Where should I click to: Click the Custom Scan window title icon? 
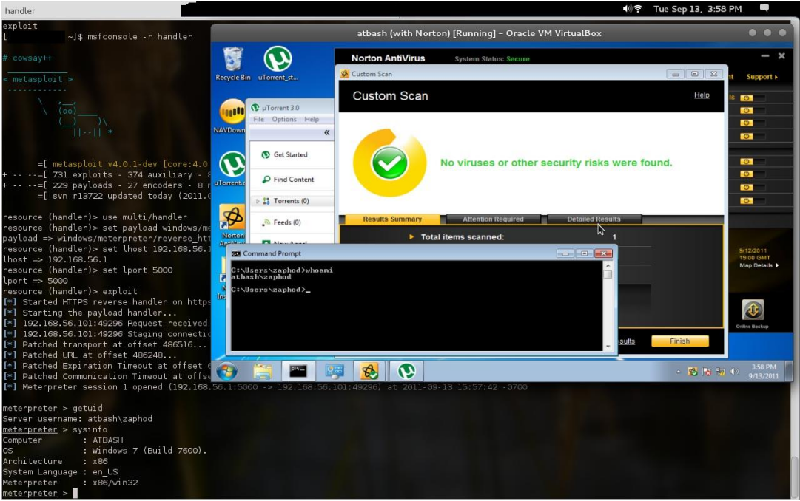coord(345,74)
